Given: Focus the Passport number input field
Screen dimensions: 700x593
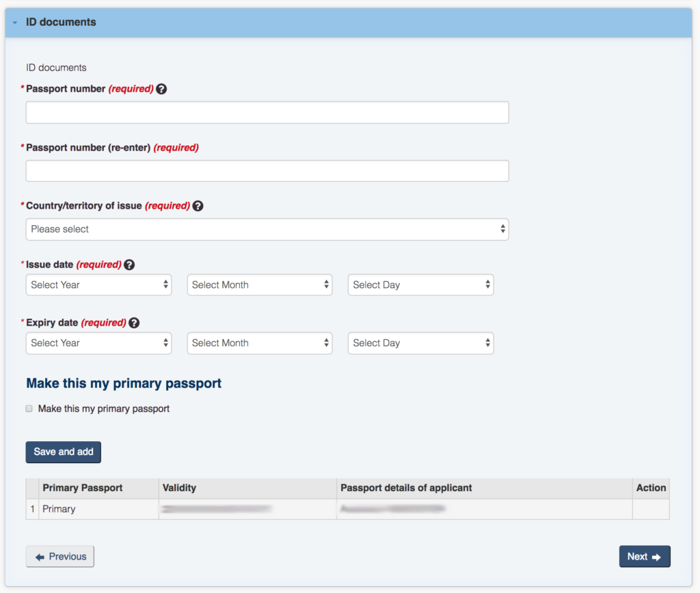Looking at the screenshot, I should (x=267, y=113).
